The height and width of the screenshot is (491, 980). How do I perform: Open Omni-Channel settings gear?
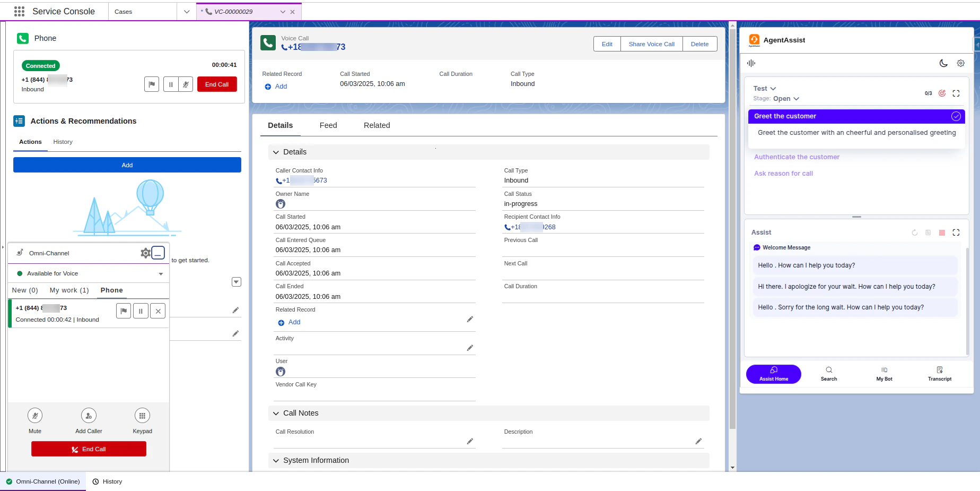(x=145, y=253)
